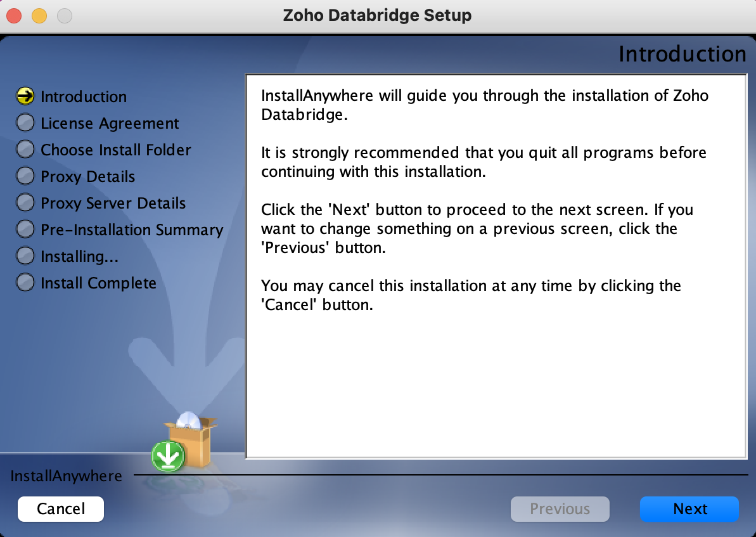This screenshot has height=537, width=756.
Task: Click the Choose Install Folder step text
Action: 116,150
